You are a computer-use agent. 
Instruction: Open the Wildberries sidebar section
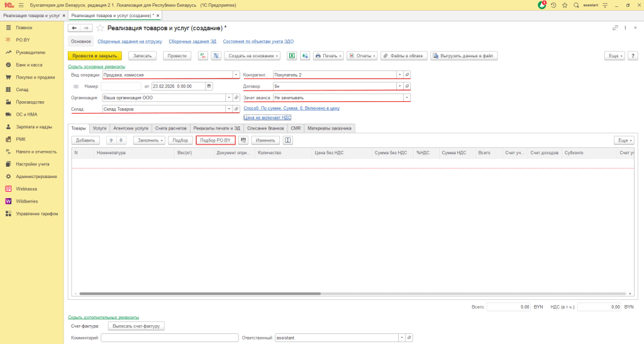(x=27, y=201)
